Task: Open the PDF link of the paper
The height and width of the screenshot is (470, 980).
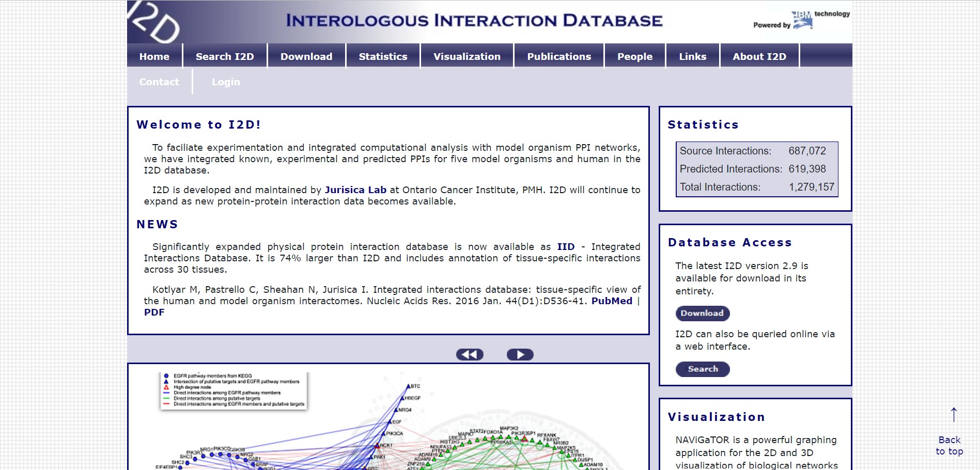Action: coord(154,312)
